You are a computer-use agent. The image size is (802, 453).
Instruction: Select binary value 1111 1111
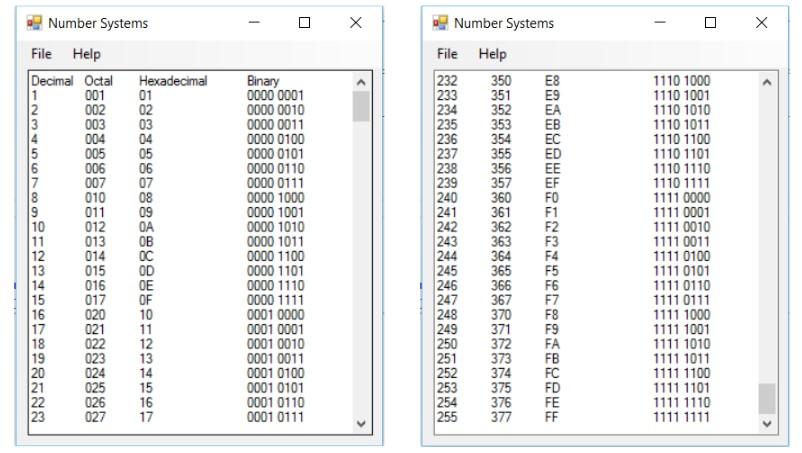[681, 417]
